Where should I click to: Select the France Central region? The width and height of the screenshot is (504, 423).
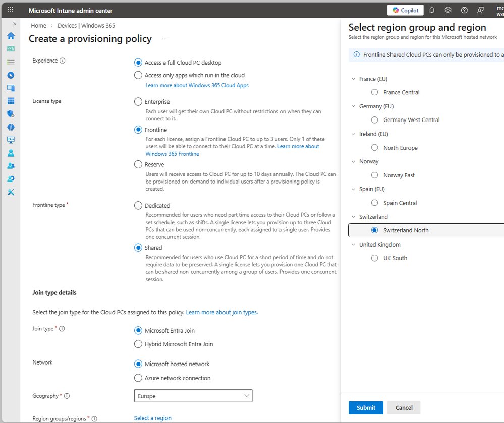(374, 92)
